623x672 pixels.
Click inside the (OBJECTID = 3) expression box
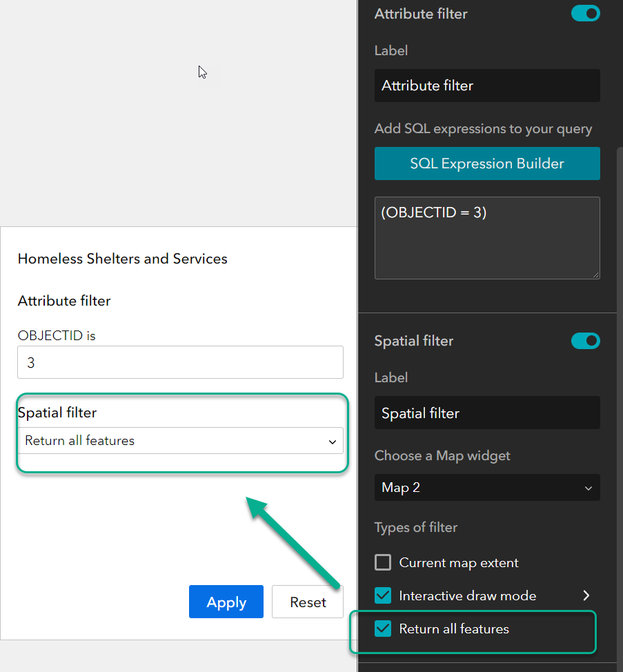pos(486,238)
